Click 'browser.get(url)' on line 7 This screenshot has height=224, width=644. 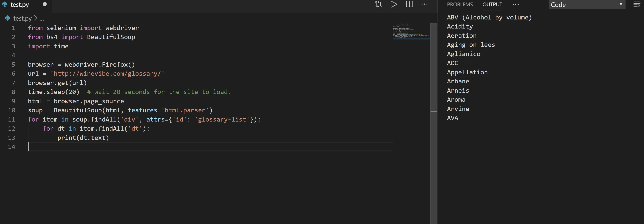[x=57, y=83]
